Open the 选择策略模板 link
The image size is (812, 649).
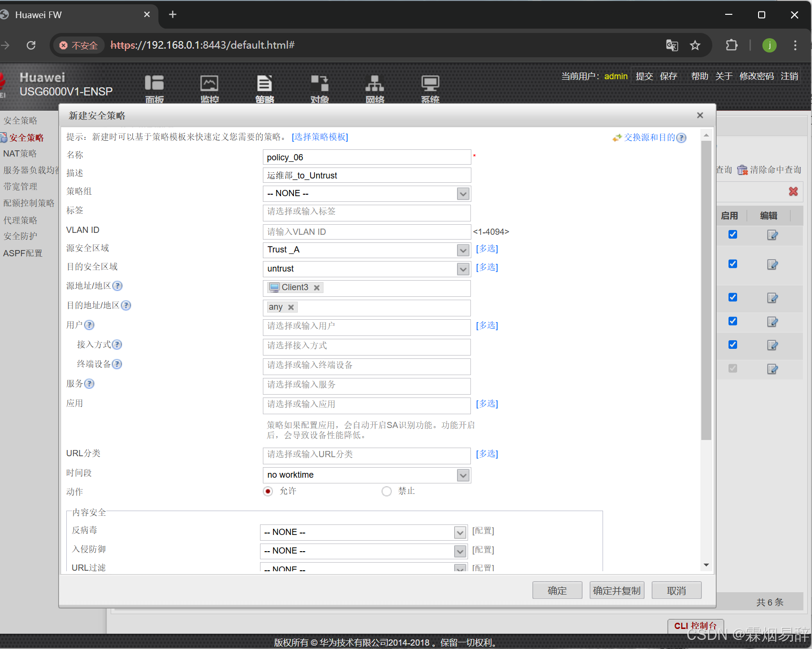[320, 137]
